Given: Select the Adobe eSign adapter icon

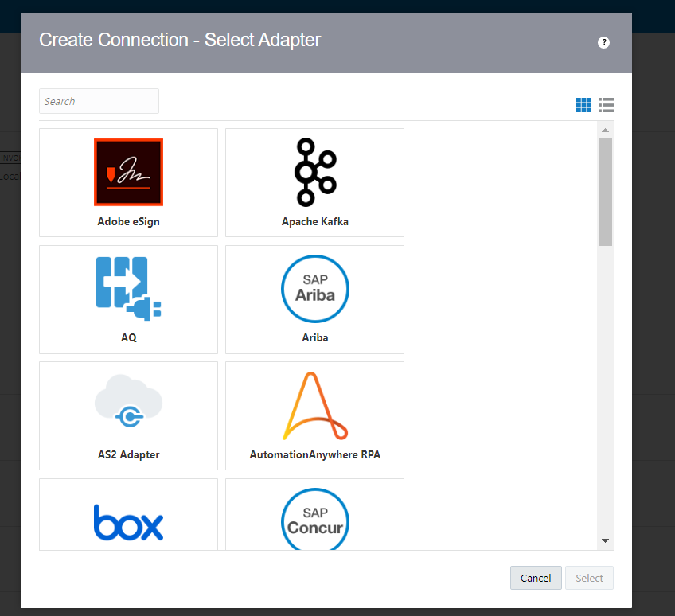Looking at the screenshot, I should point(128,172).
